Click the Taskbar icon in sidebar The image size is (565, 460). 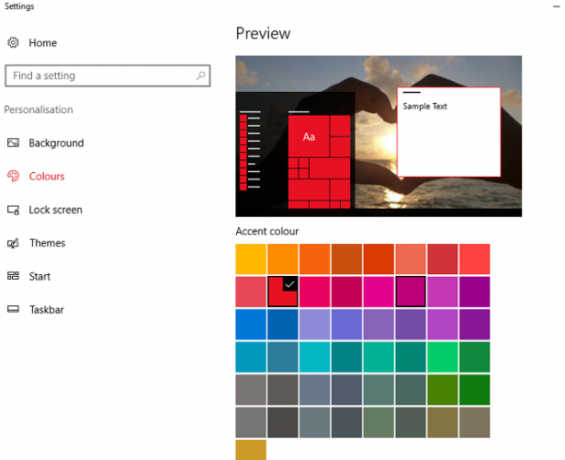(13, 309)
